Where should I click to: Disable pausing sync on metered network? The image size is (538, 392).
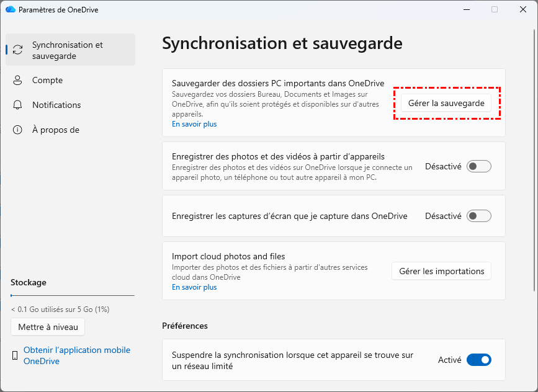coord(478,360)
